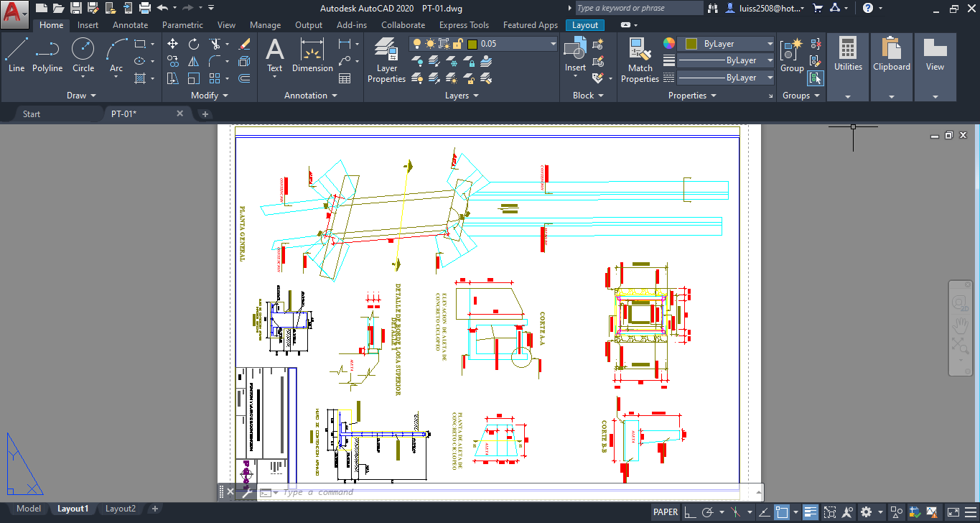This screenshot has height=523, width=980.
Task: Open the Home ribbon tab
Action: click(52, 25)
